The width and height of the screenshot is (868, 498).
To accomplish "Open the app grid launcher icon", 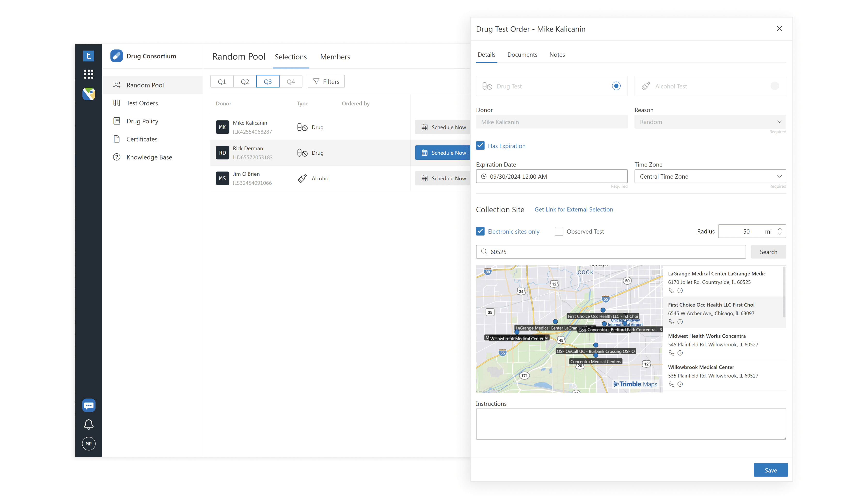I will click(x=89, y=74).
